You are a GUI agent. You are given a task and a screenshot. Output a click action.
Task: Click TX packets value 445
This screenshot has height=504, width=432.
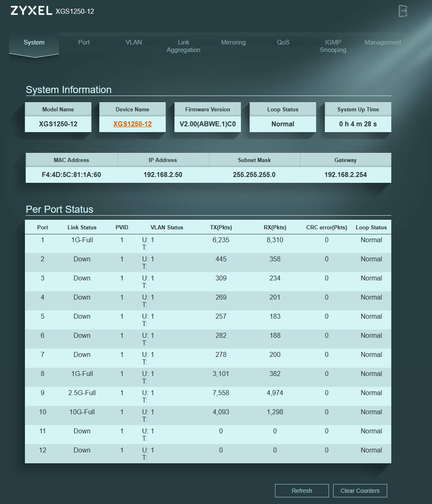pyautogui.click(x=221, y=259)
